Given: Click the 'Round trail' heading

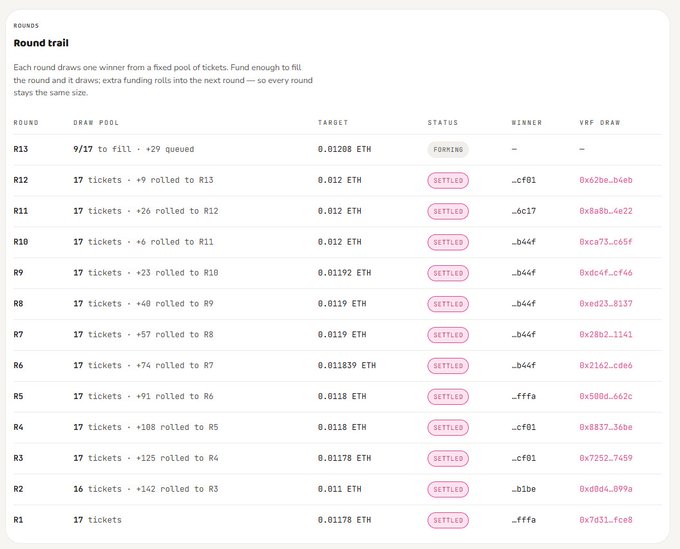Looking at the screenshot, I should click(41, 43).
